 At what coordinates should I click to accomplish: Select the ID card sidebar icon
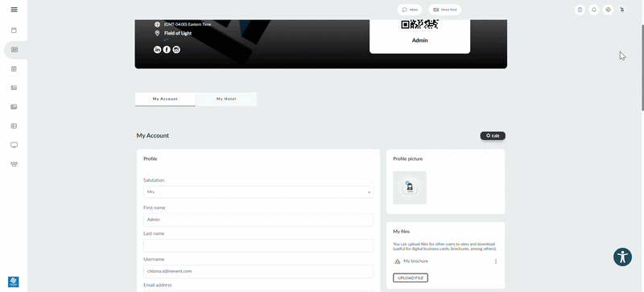[14, 50]
